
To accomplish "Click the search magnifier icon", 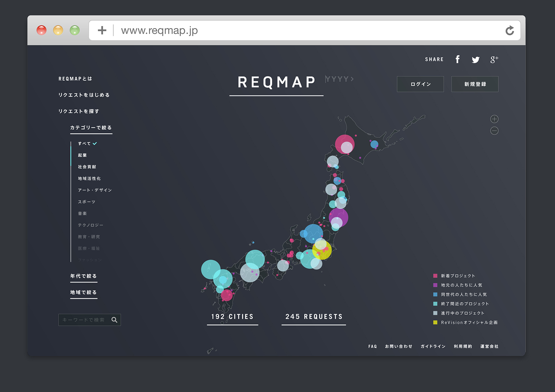I will click(x=114, y=320).
